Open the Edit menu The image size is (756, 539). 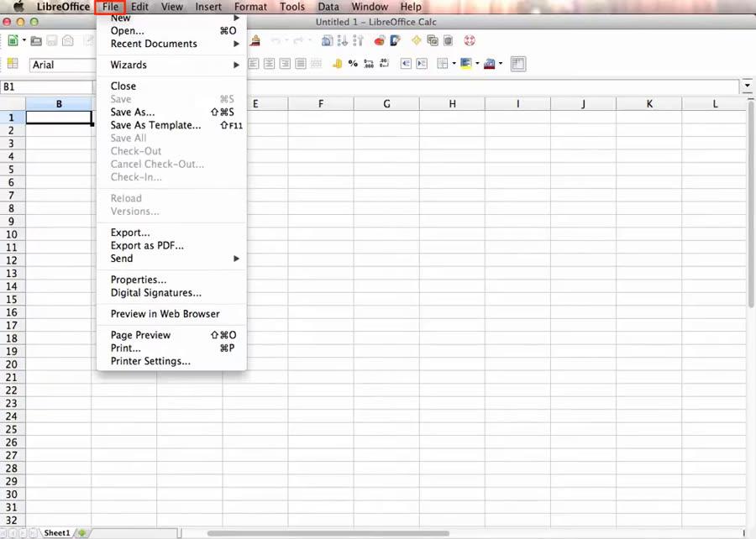click(139, 7)
